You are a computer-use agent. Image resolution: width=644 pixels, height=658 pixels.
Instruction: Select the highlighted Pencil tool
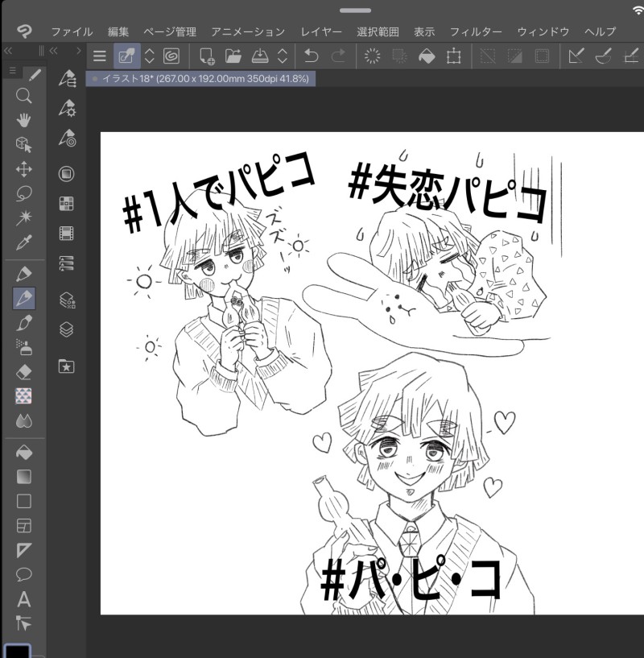pyautogui.click(x=24, y=298)
